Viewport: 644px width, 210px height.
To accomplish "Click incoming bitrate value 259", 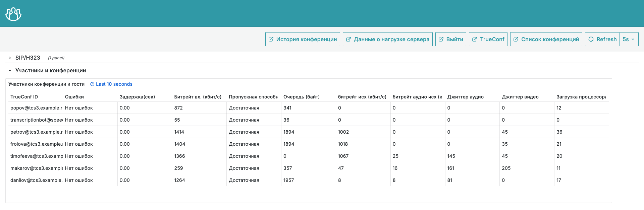I will (178, 168).
